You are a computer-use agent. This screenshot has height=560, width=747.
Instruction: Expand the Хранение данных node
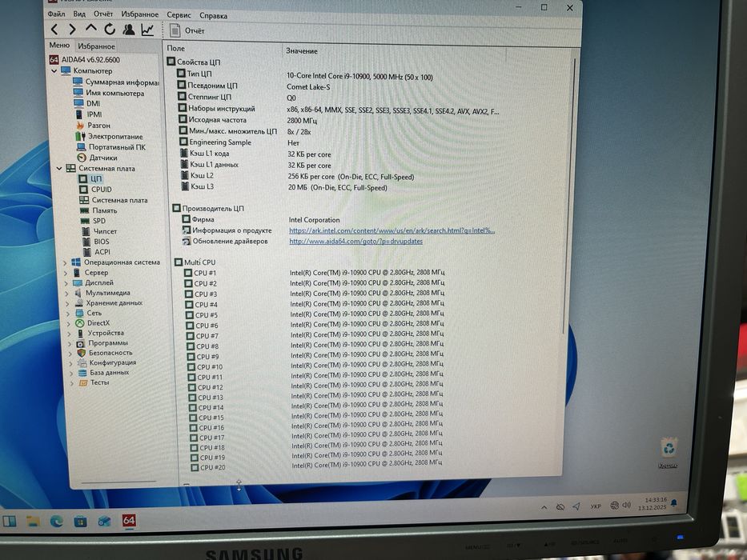click(x=67, y=303)
